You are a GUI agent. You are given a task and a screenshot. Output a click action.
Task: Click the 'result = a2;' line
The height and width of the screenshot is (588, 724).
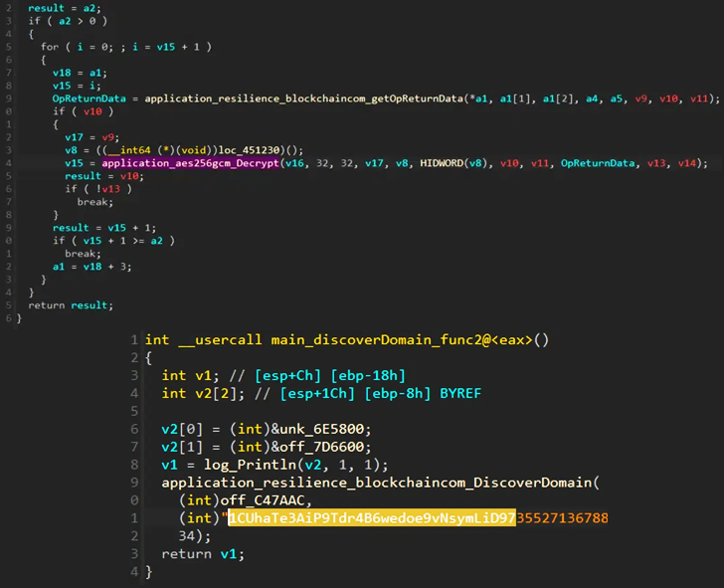click(x=65, y=8)
